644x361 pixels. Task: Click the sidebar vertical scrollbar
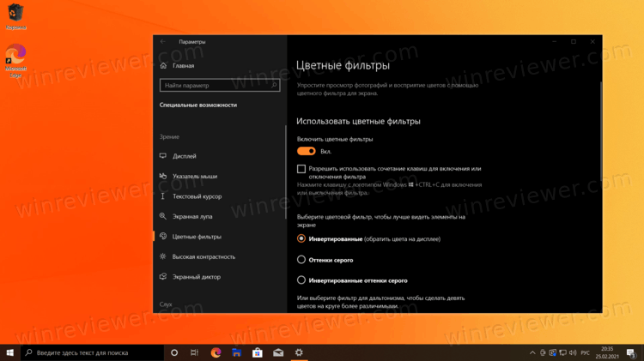(285, 172)
